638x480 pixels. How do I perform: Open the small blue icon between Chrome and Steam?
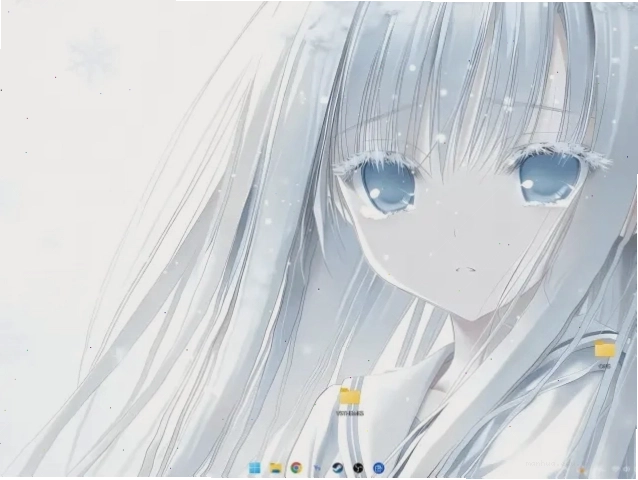pyautogui.click(x=317, y=468)
